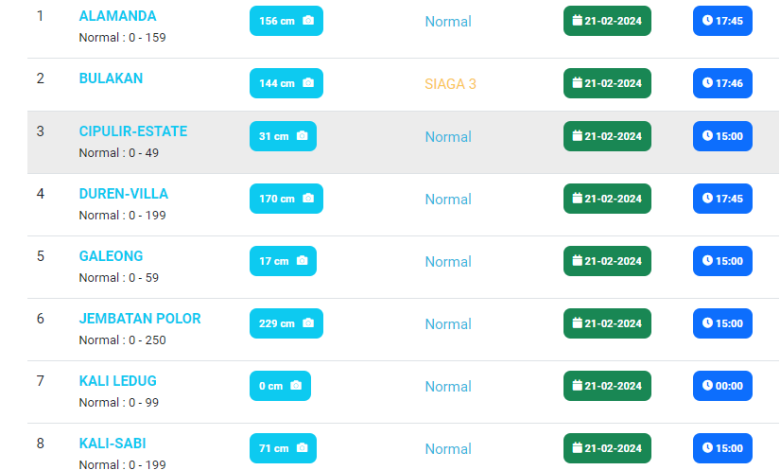
Task: Click camera icon on CIPULIR-ESTATE 31 cm badge
Action: click(x=301, y=136)
